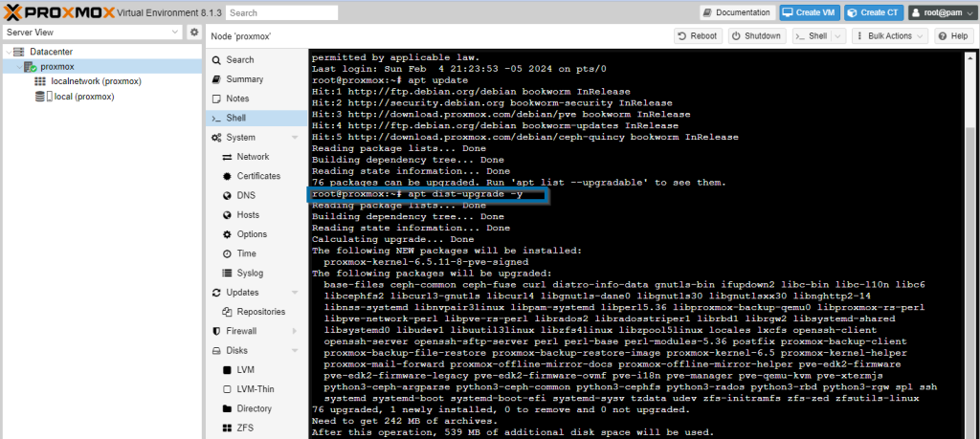Click the Notes sticky-note icon
The image size is (980, 439).
click(x=216, y=99)
